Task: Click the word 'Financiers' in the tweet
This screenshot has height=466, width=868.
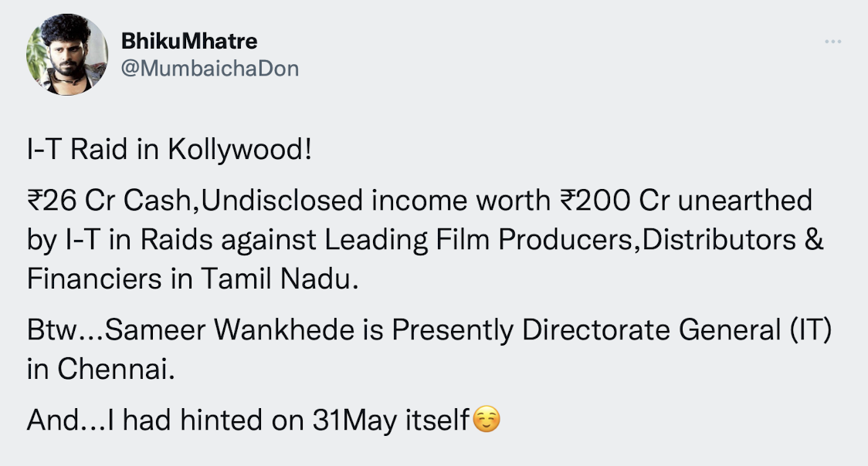Action: 95,279
